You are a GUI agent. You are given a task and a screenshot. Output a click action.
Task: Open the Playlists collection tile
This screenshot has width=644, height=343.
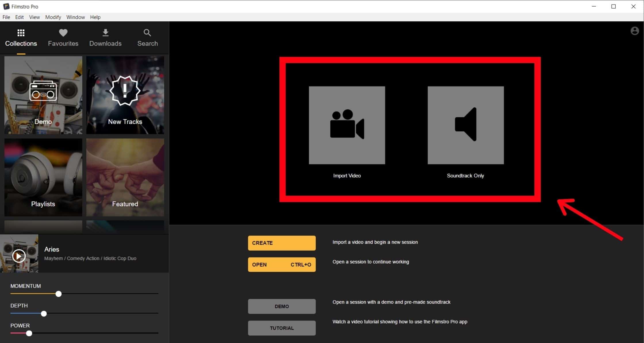43,177
